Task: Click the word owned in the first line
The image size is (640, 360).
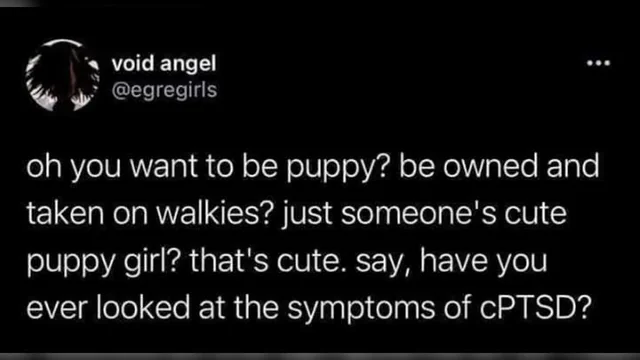Action: 490,166
